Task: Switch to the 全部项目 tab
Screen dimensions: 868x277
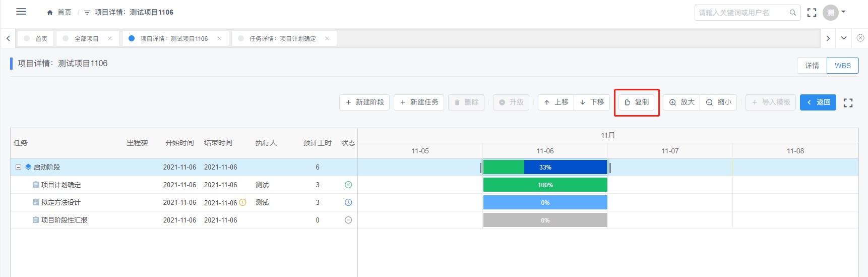Action: (88, 38)
